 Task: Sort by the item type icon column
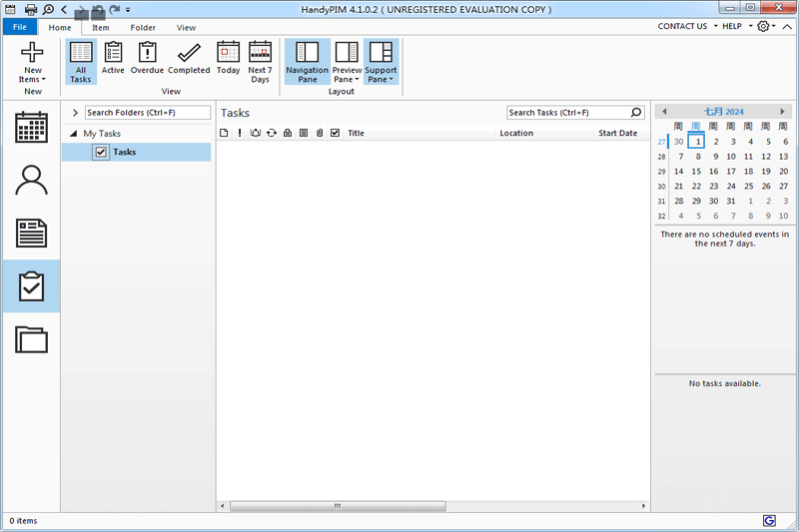coord(224,133)
